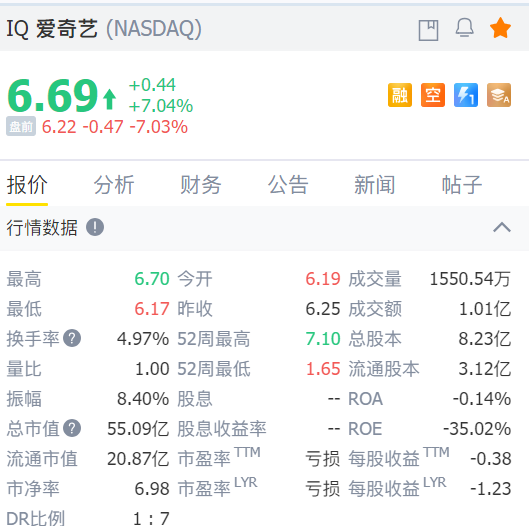Click the 振幅 value 8.40%
Image resolution: width=529 pixels, height=526 pixels.
143,399
